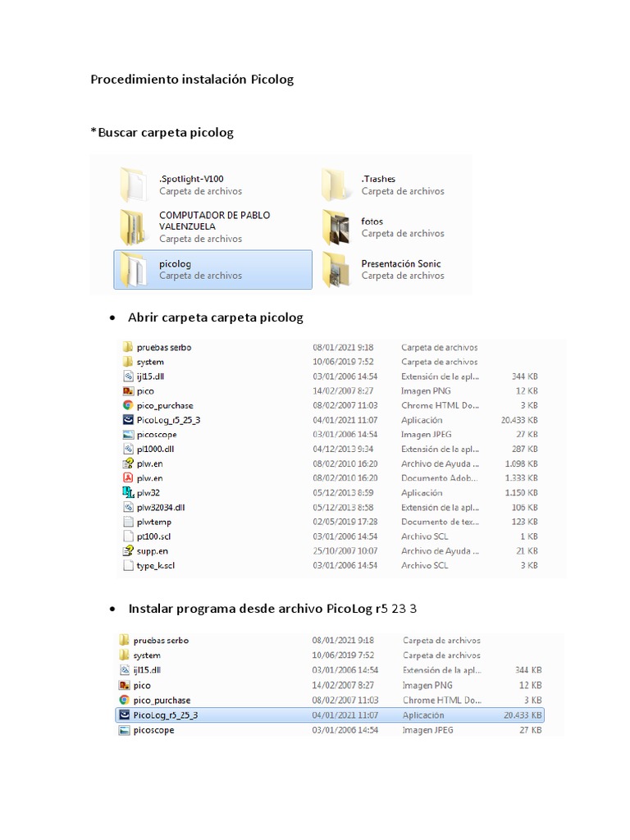Select the folder label Presentación Sonic
Viewport: 630px width, 840px height.
[x=400, y=263]
